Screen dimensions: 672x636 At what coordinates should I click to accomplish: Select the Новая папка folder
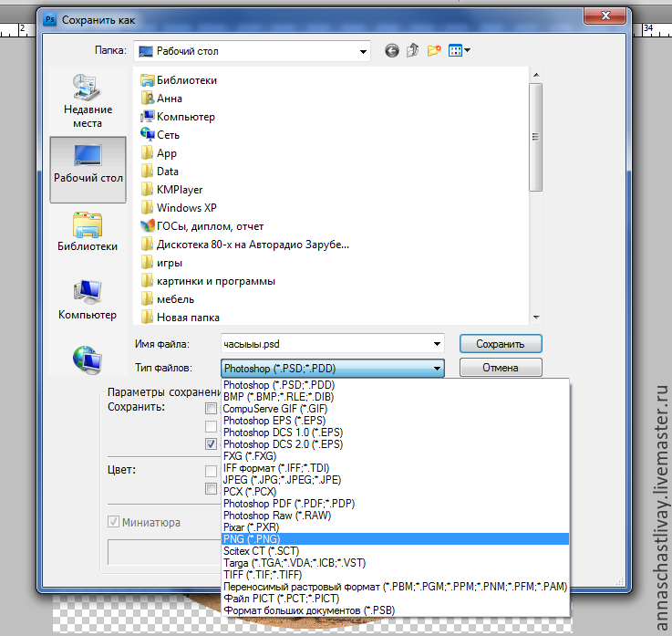coord(180,318)
